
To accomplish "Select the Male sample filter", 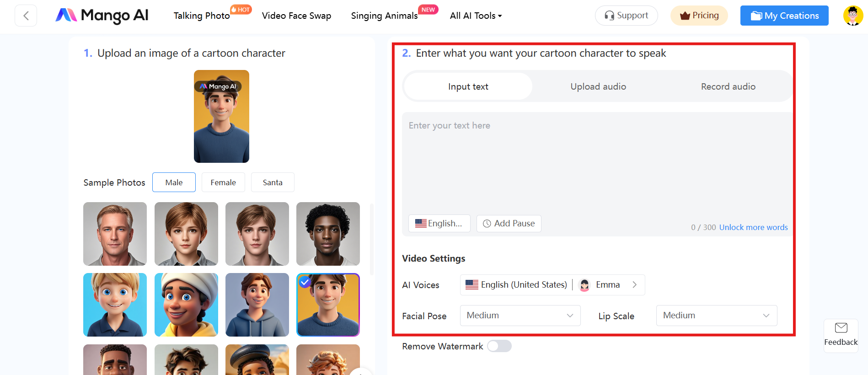I will pyautogui.click(x=174, y=182).
